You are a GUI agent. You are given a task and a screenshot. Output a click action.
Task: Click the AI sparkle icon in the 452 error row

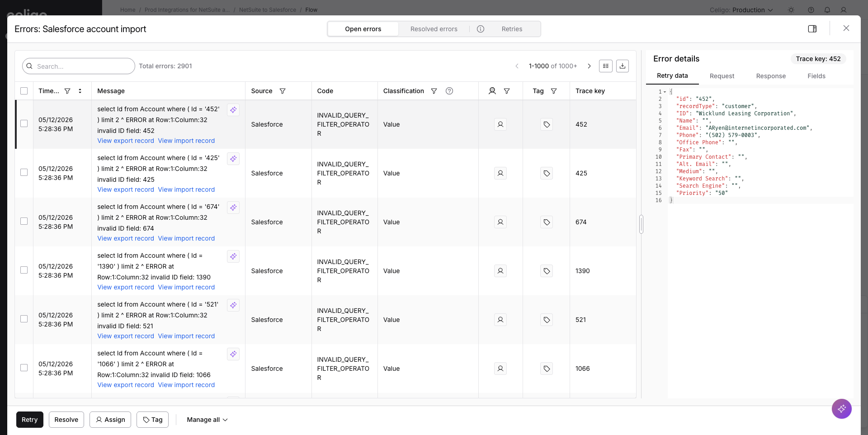coord(233,110)
